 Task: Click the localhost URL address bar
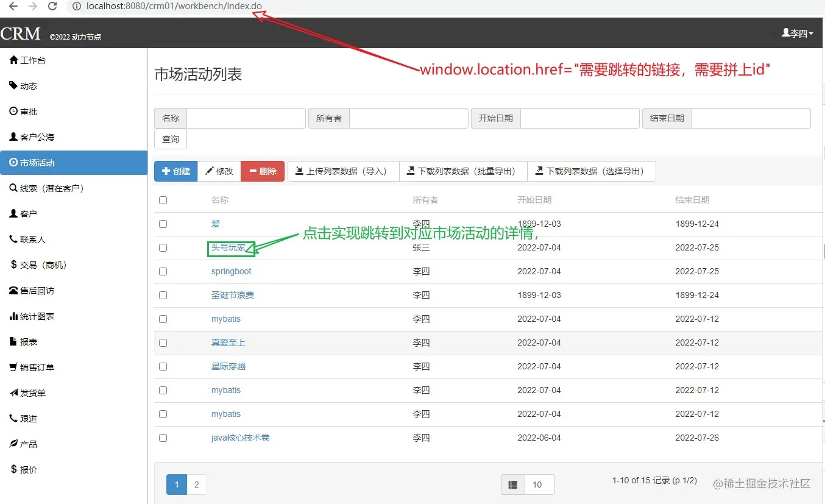click(174, 7)
